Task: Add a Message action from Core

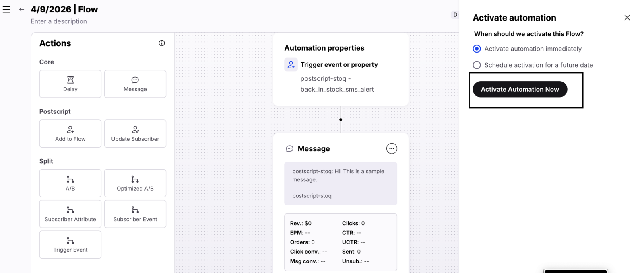Action: [x=135, y=84]
